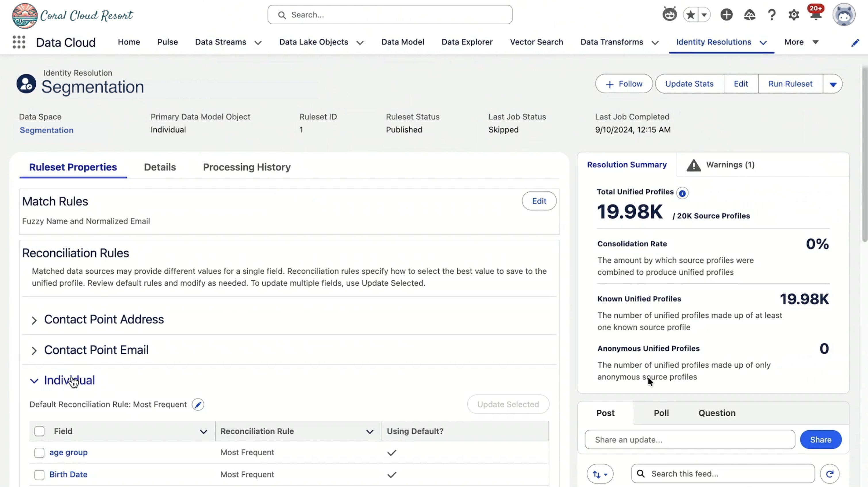Open the Data Transforms dropdown chevron
868x487 pixels.
click(655, 43)
